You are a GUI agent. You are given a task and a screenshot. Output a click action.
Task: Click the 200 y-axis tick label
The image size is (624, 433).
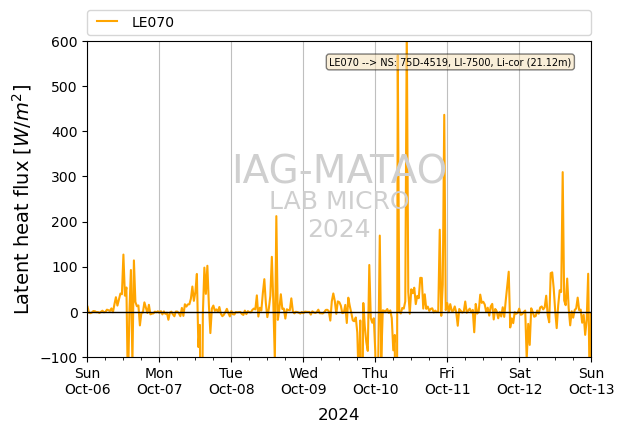coord(64,222)
